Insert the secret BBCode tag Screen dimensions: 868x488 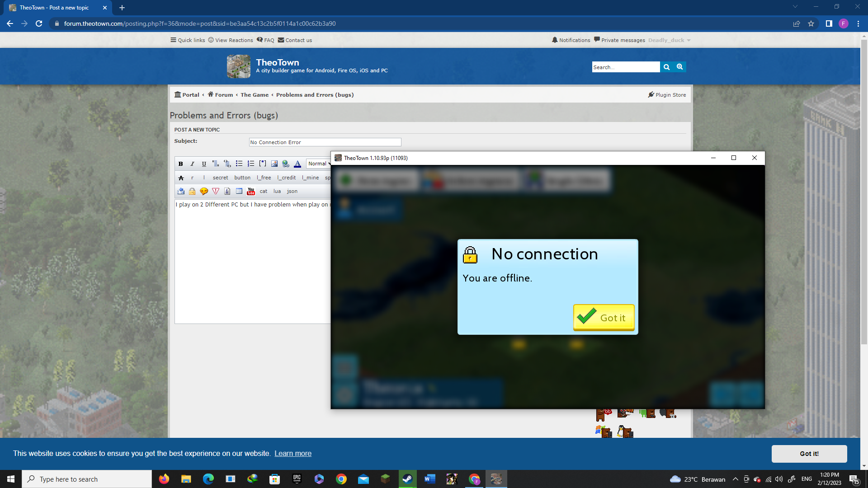pos(221,178)
